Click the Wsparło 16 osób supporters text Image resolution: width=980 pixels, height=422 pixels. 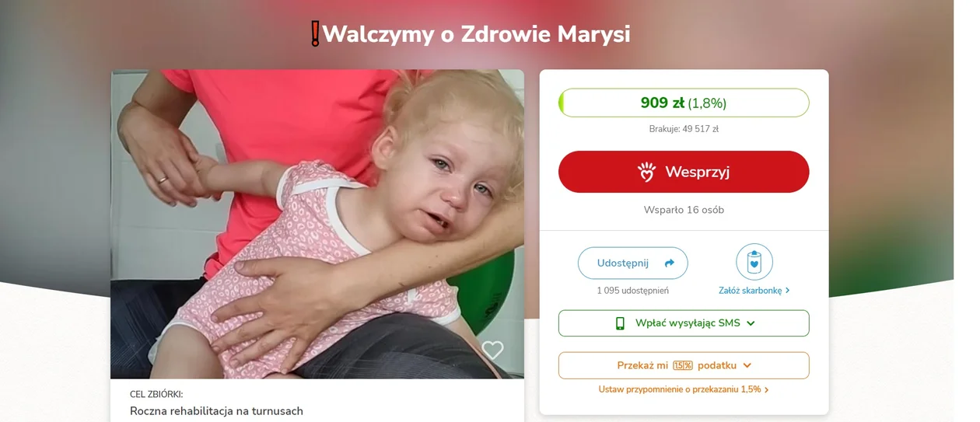tap(684, 210)
